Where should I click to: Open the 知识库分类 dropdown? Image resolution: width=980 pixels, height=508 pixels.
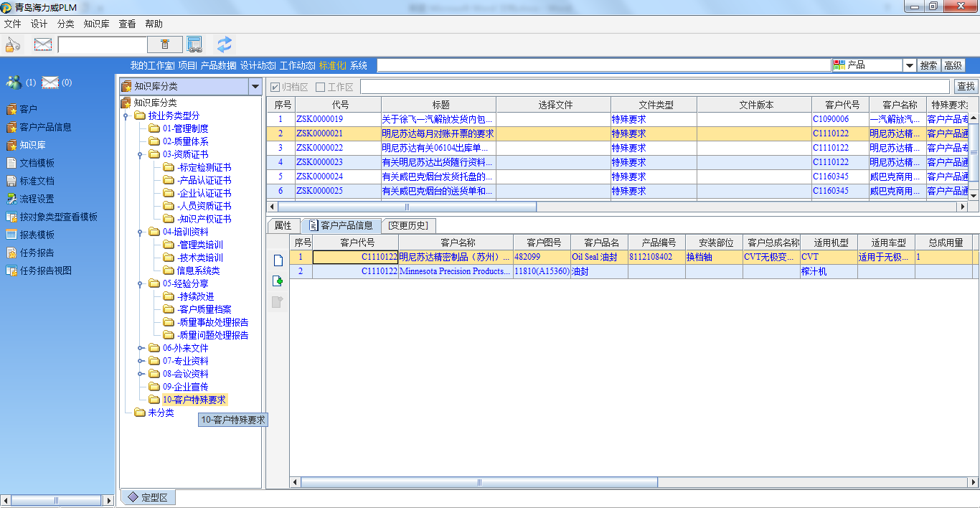pos(255,87)
